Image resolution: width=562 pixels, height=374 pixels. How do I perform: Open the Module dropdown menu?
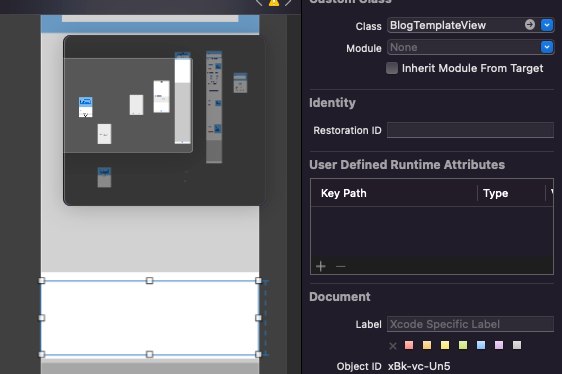(x=547, y=47)
